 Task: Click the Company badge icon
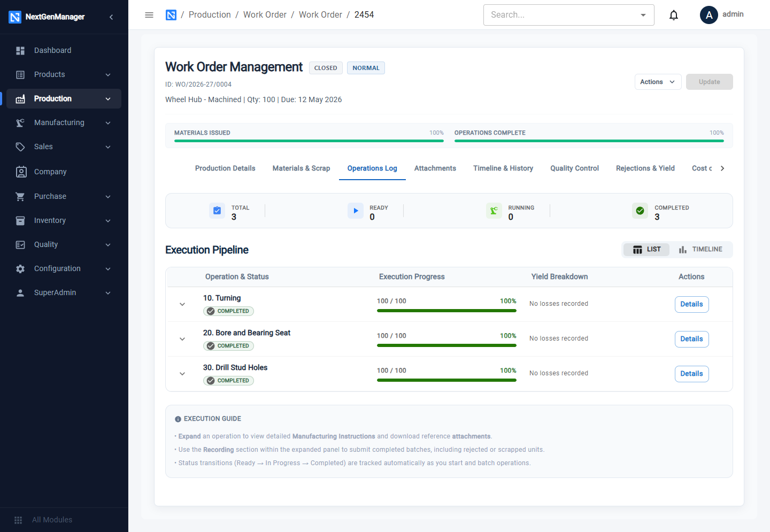[x=21, y=172]
